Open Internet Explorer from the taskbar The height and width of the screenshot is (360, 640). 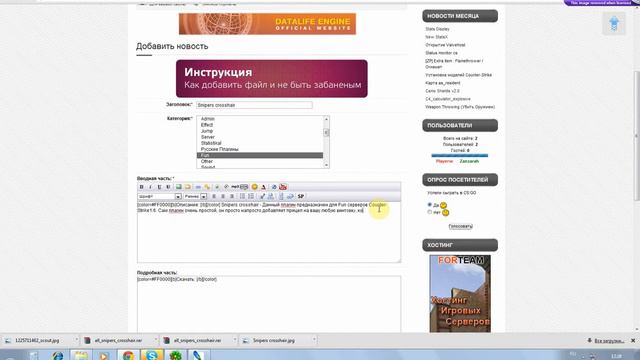(x=58, y=355)
